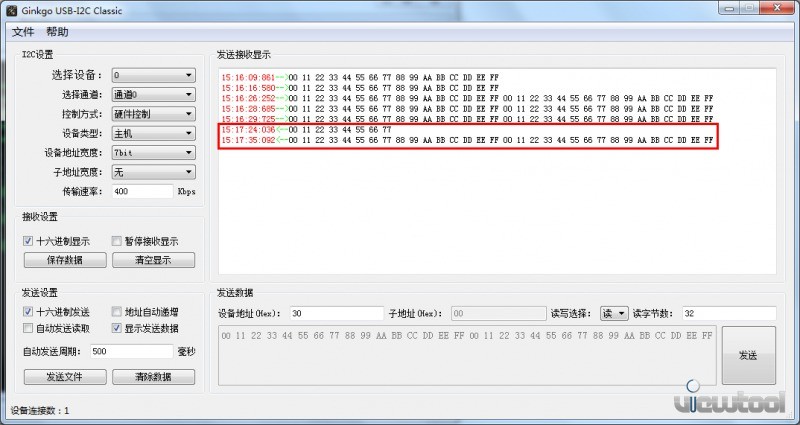Click the received line timestamped 15:17:35:092
This screenshot has width=800, height=425.
tap(467, 140)
